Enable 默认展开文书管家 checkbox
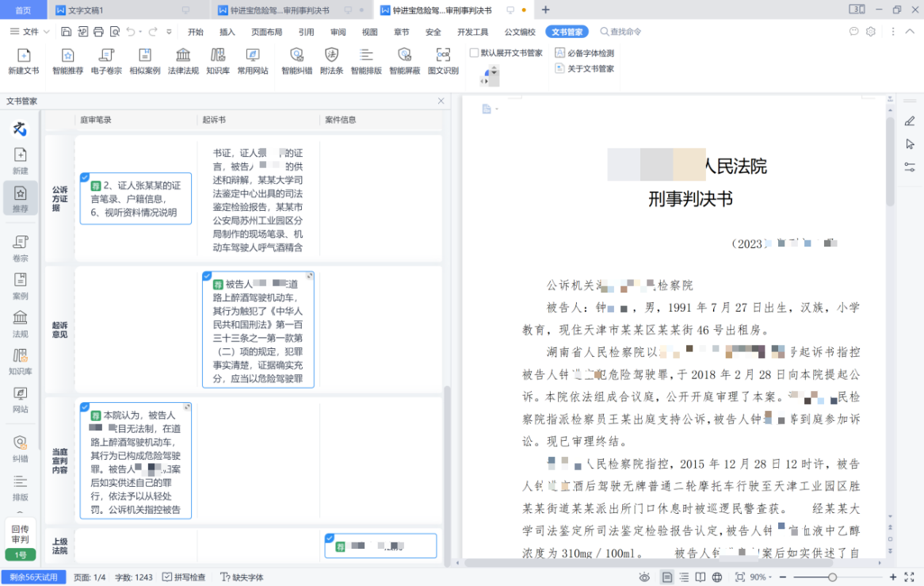Image resolution: width=924 pixels, height=586 pixels. pyautogui.click(x=475, y=53)
